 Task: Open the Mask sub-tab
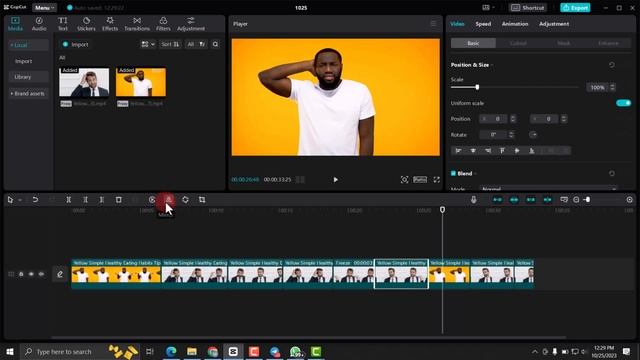563,43
